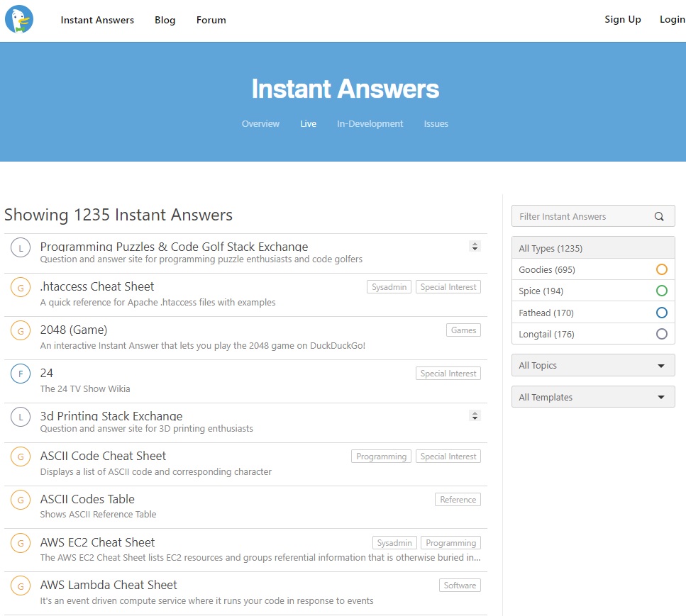Open the ASCII Codes Table answer
686x616 pixels.
coord(87,499)
